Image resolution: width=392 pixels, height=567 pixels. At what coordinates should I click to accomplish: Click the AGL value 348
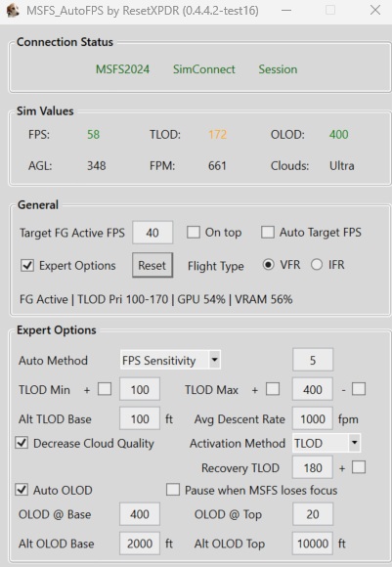tap(96, 165)
